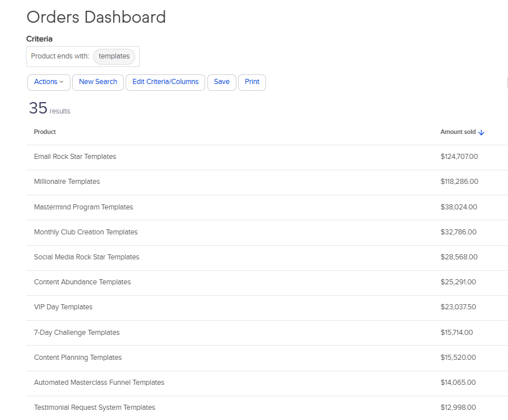This screenshot has height=420, width=508.
Task: Click Testimonial Request System Templates
Action: coord(94,408)
